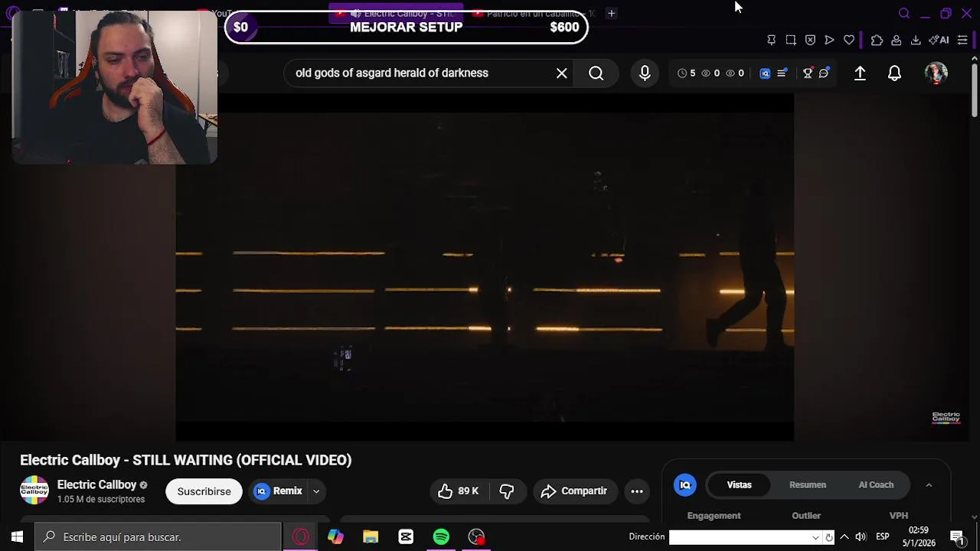Viewport: 980px width, 551px height.
Task: Open browser downloads icon
Action: click(916, 40)
